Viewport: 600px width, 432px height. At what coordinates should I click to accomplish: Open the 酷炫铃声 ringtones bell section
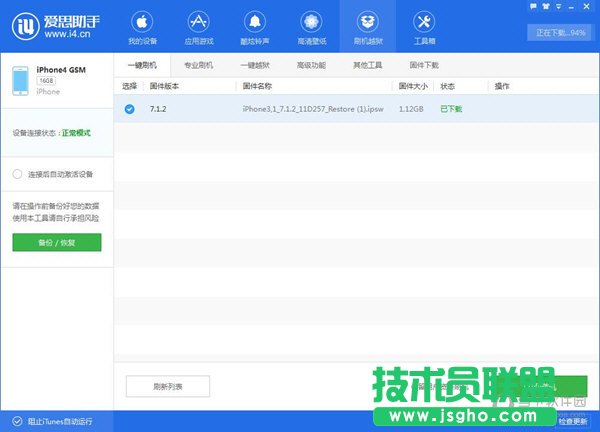tap(255, 28)
